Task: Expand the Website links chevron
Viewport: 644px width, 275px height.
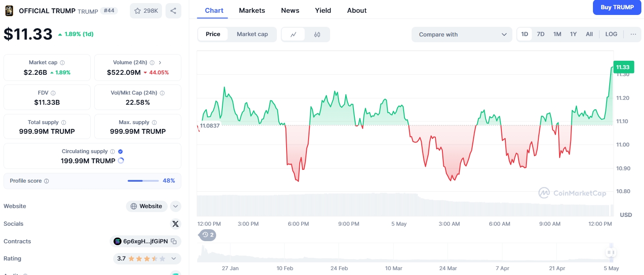Action: pyautogui.click(x=176, y=206)
